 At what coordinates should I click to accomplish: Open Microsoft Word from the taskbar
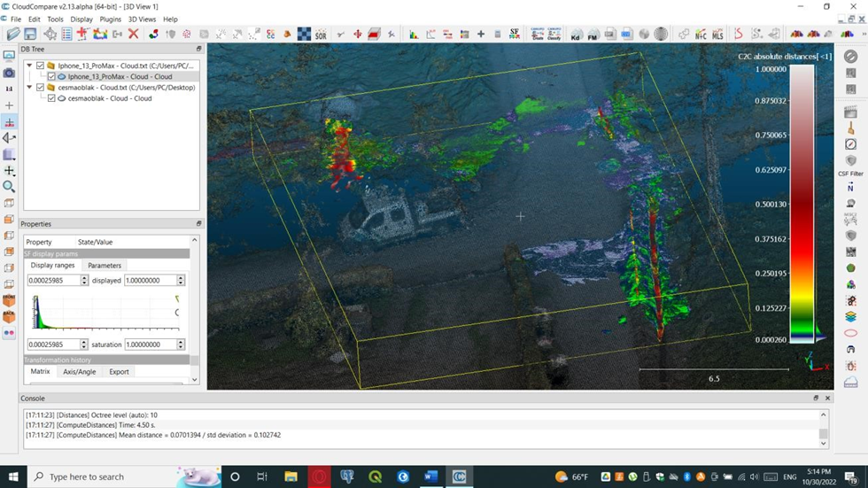pos(430,476)
